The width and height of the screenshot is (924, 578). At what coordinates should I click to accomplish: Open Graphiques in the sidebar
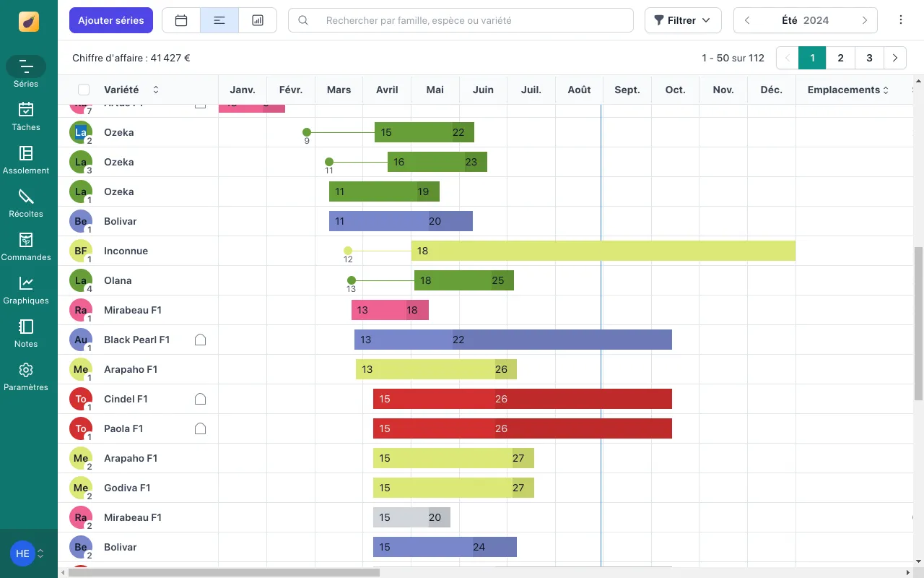tap(26, 290)
